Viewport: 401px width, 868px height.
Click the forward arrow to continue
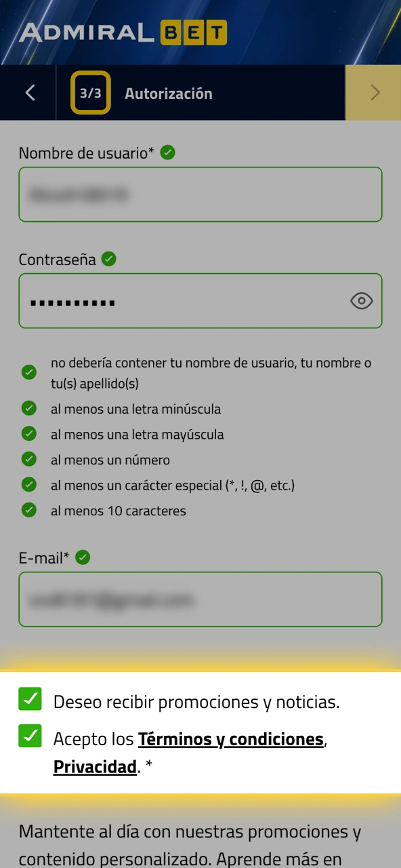click(x=374, y=92)
